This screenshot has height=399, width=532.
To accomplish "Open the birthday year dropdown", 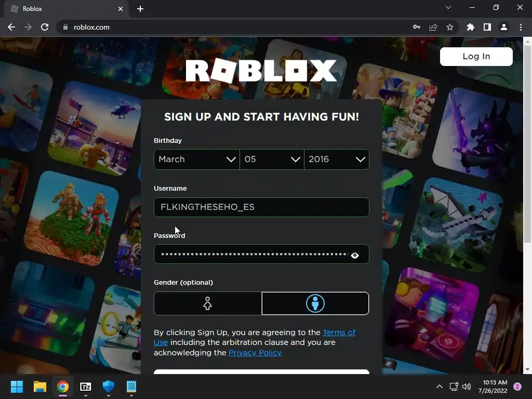I will (337, 159).
